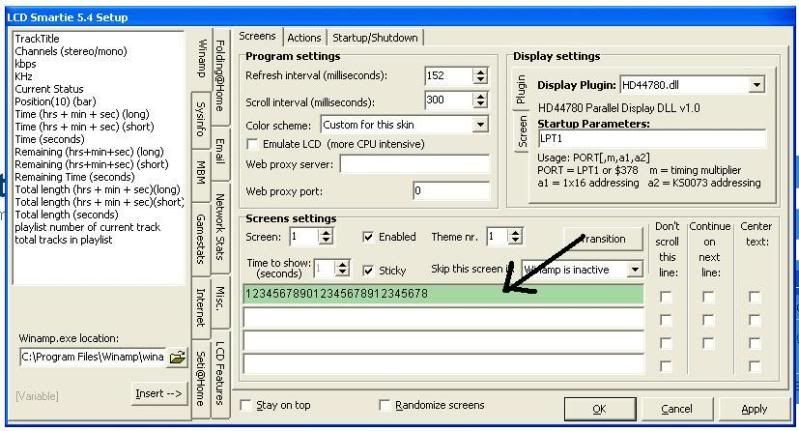Open the Color scheme dropdown
Viewport: 799px width, 431px height.
(x=481, y=124)
